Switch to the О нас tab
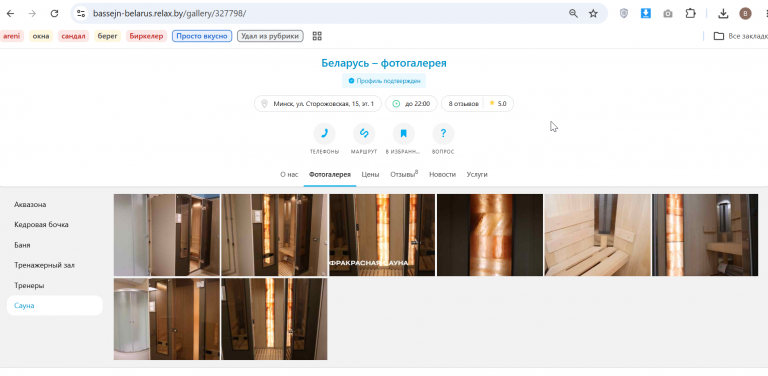Image resolution: width=768 pixels, height=376 pixels. (289, 174)
